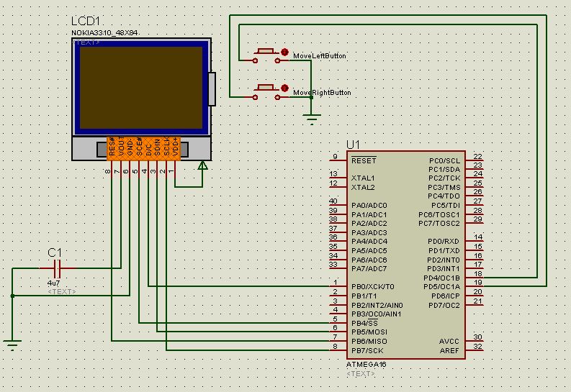
Task: Select the ATMEGA16 part name text
Action: point(366,365)
